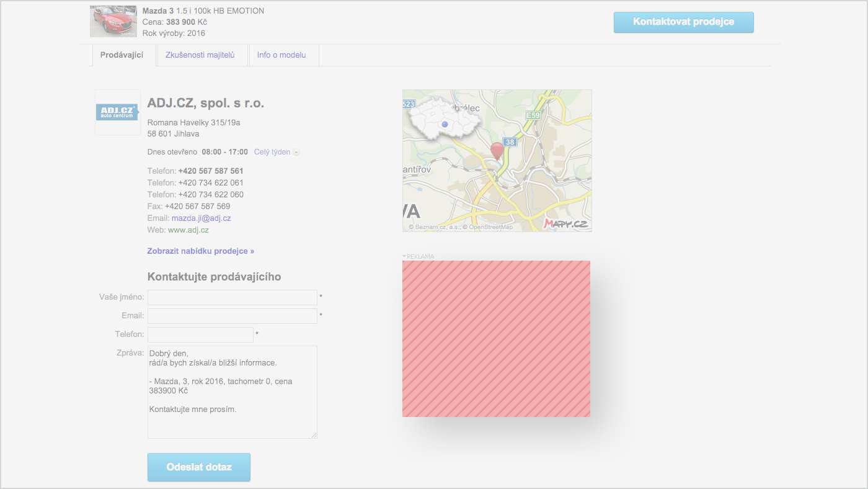Click the road 38 marker on map
This screenshot has height=489, width=868.
[x=510, y=142]
